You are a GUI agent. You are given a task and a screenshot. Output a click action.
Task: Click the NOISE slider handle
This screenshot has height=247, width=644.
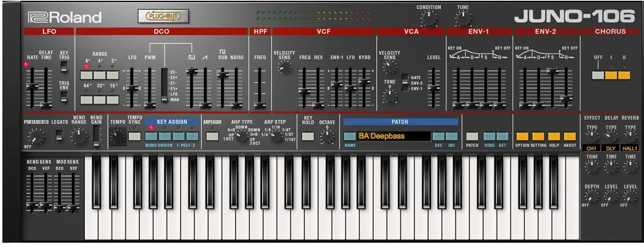236,105
